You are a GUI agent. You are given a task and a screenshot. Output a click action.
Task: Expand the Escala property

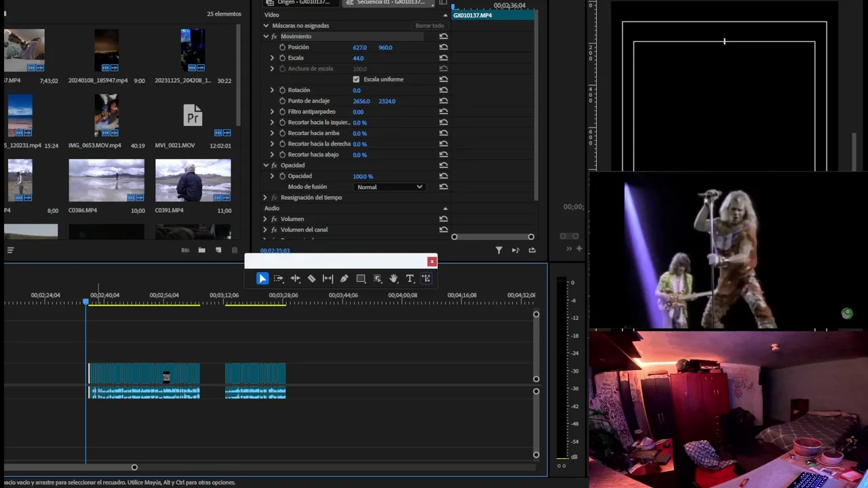coord(273,58)
